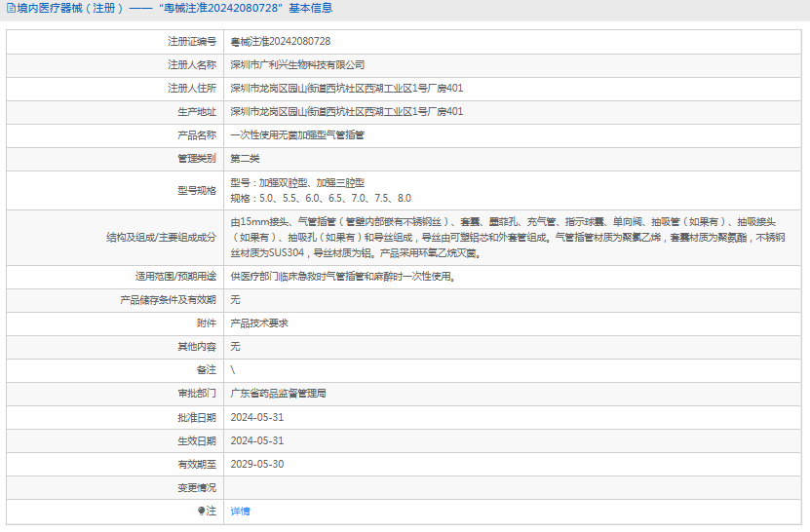
Task: Click the 无 value for 其他内容
Action: 235,347
